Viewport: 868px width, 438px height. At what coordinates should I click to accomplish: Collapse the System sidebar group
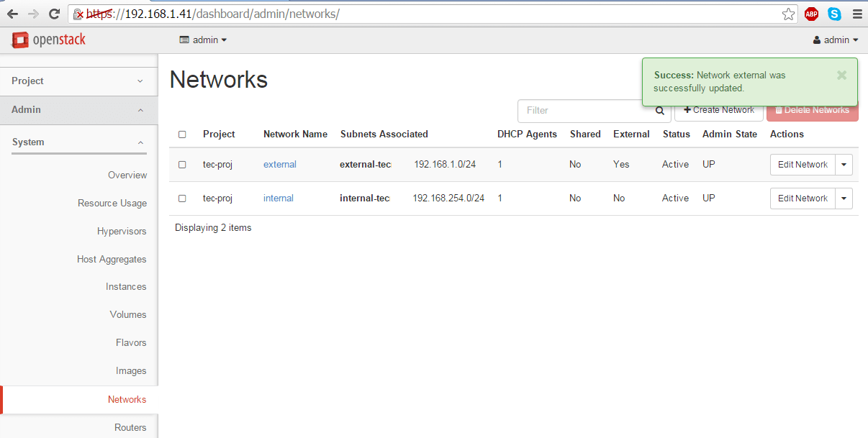[x=78, y=142]
